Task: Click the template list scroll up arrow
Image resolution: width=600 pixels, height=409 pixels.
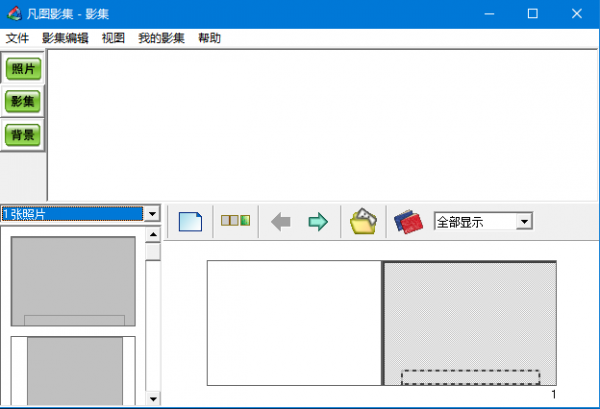Action: 153,234
